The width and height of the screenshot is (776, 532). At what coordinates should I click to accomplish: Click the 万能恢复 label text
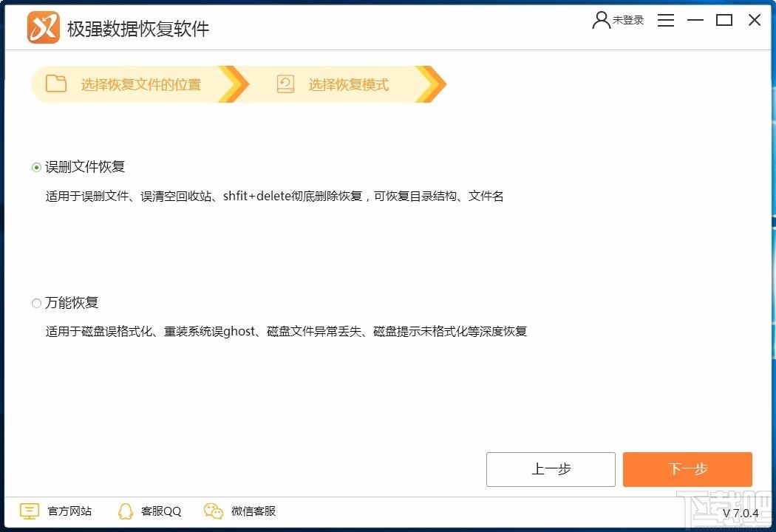(x=71, y=302)
